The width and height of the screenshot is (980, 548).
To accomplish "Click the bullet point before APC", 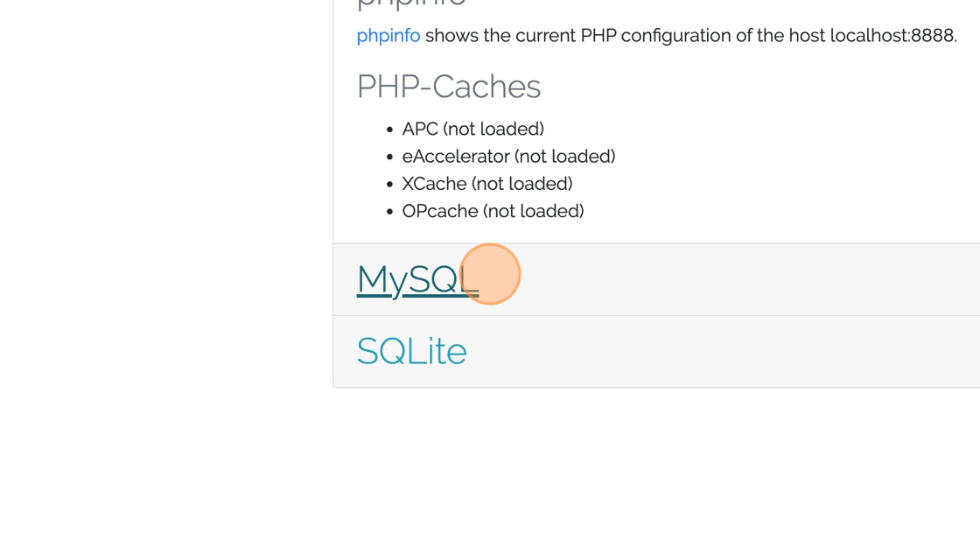I will [389, 130].
